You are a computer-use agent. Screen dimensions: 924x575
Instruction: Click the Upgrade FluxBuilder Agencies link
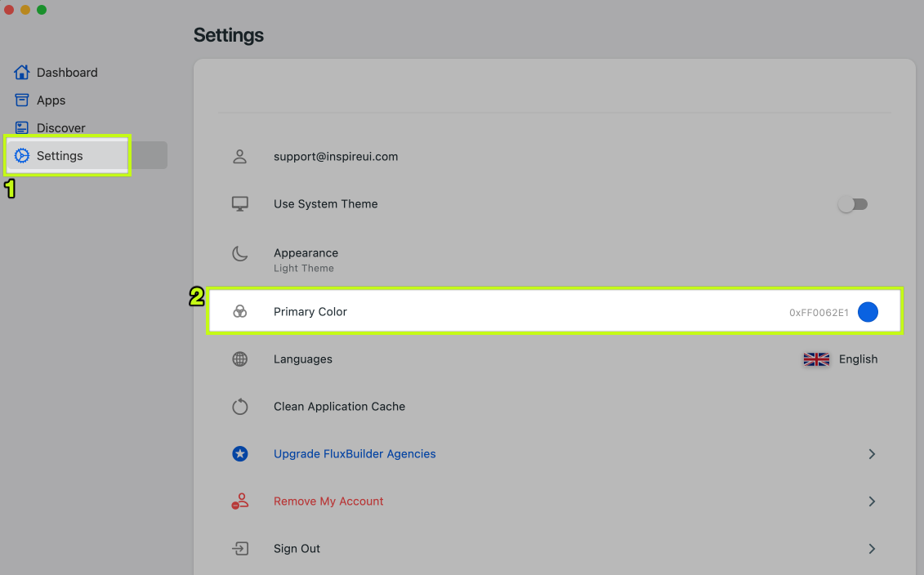[x=355, y=454]
